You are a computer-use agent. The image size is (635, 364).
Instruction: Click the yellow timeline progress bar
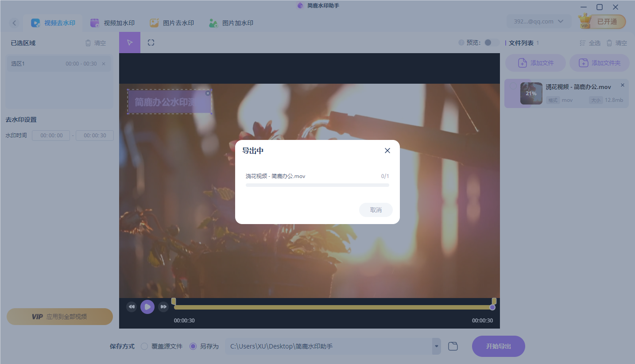[x=332, y=306]
